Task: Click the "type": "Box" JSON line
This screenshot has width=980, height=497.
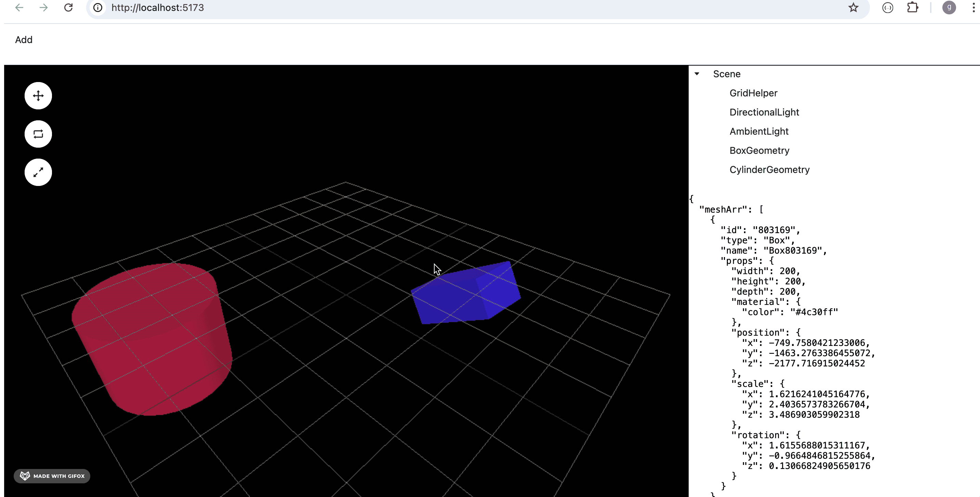Action: point(757,240)
